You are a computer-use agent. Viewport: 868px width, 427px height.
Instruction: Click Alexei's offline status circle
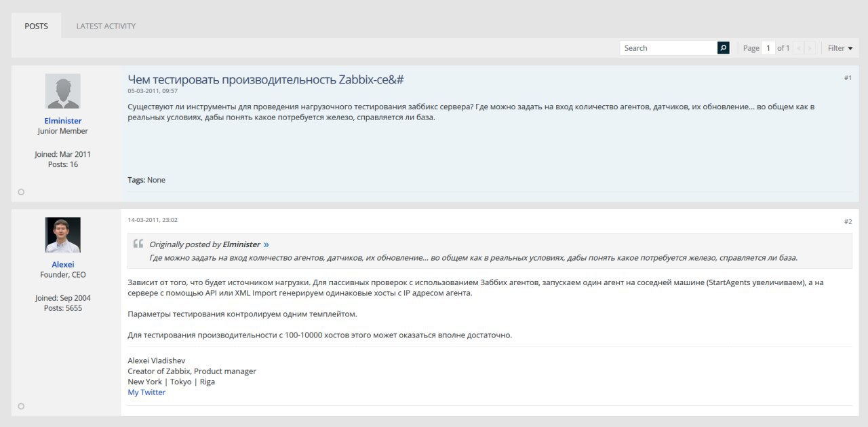[21, 406]
